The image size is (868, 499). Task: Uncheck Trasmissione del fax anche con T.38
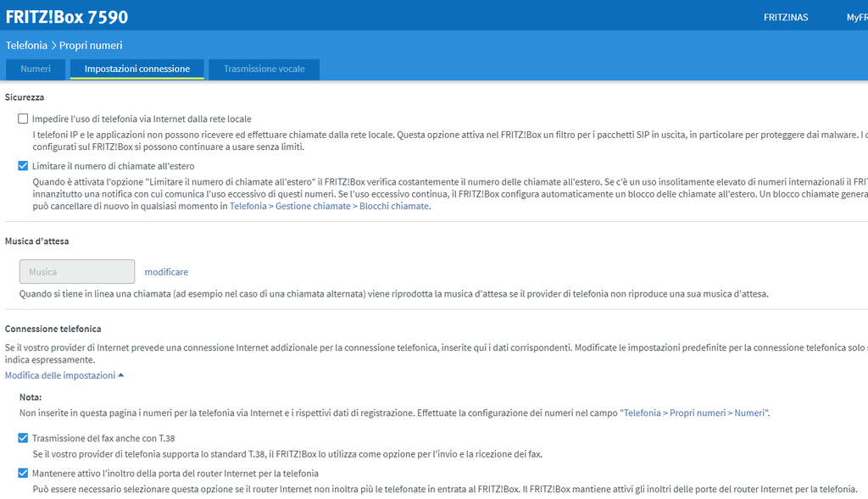tap(23, 438)
